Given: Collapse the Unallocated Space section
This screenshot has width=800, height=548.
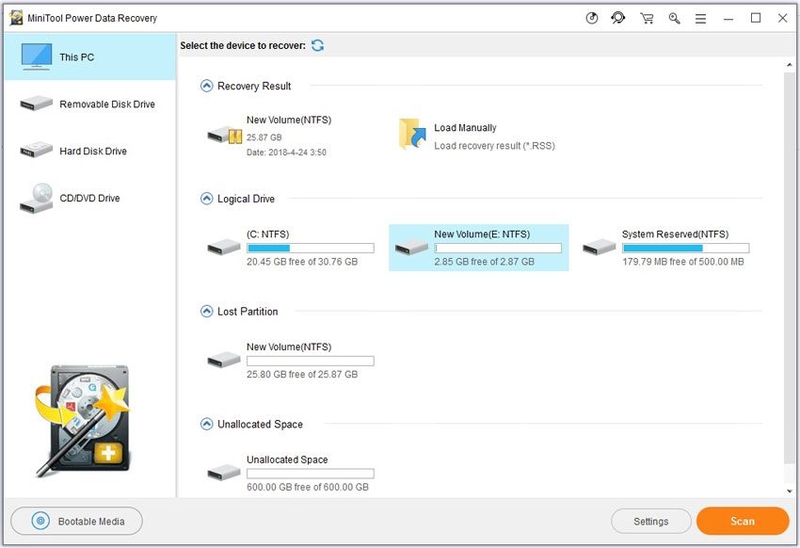Looking at the screenshot, I should pos(206,424).
